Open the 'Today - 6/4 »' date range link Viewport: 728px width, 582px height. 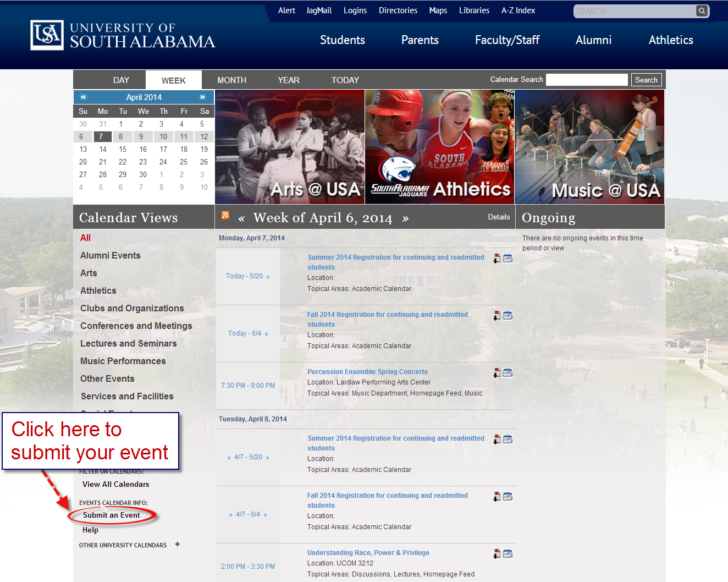tap(248, 333)
